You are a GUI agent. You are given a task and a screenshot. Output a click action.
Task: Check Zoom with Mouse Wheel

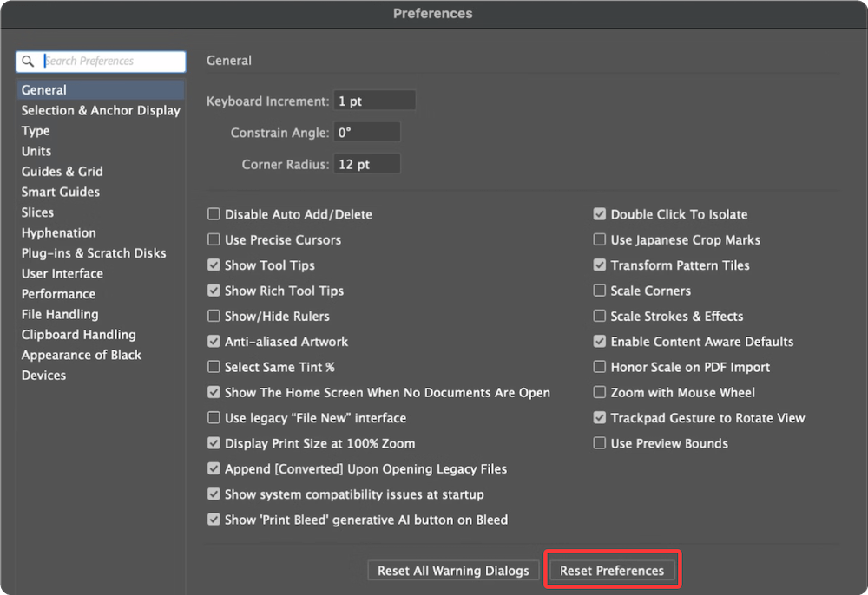pos(599,392)
